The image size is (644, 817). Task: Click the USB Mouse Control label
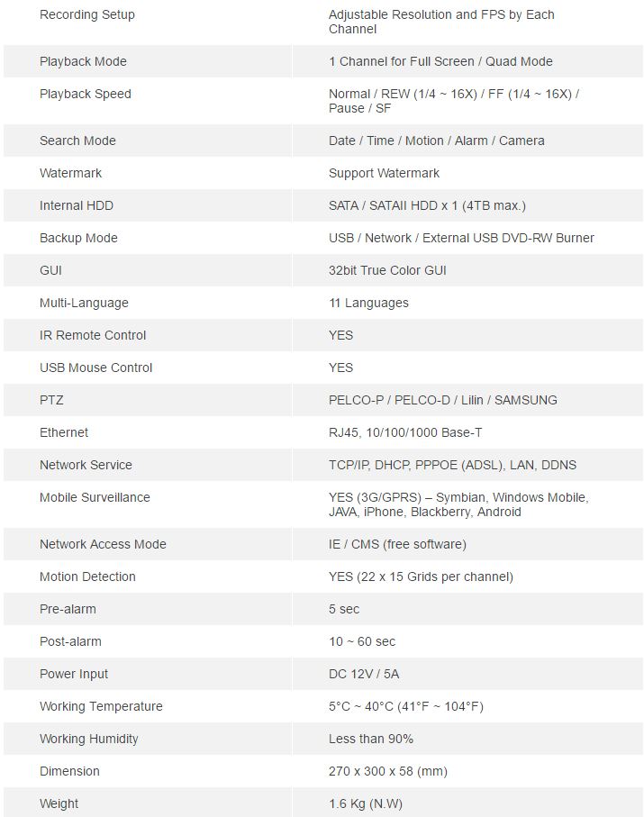pyautogui.click(x=95, y=368)
